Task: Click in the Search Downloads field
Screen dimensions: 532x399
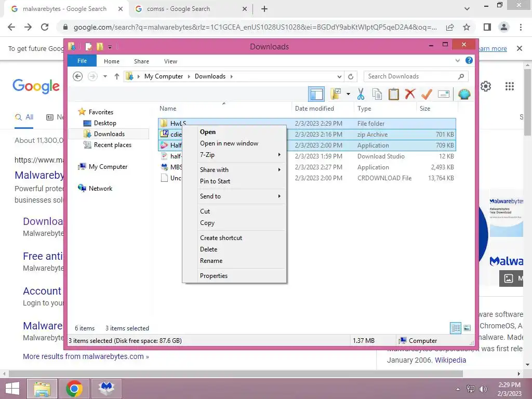Action: (x=416, y=76)
